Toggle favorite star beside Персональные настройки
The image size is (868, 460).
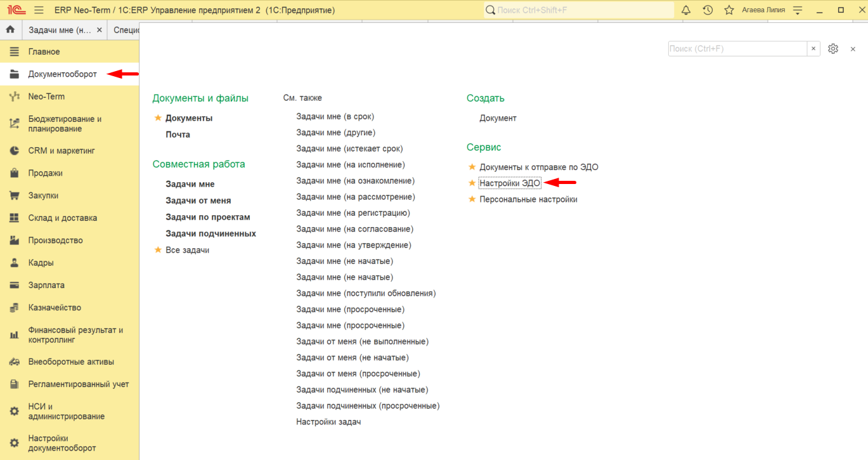pyautogui.click(x=471, y=199)
